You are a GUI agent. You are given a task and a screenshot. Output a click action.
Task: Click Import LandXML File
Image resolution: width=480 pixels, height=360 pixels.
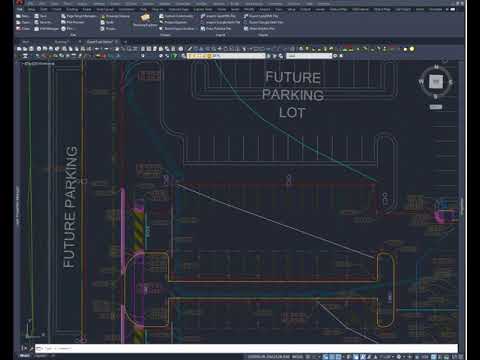[219, 16]
